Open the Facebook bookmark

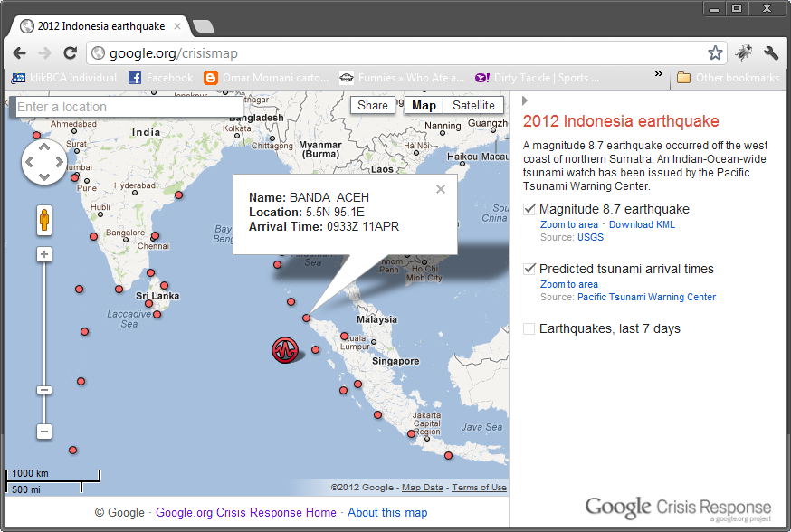(x=159, y=78)
